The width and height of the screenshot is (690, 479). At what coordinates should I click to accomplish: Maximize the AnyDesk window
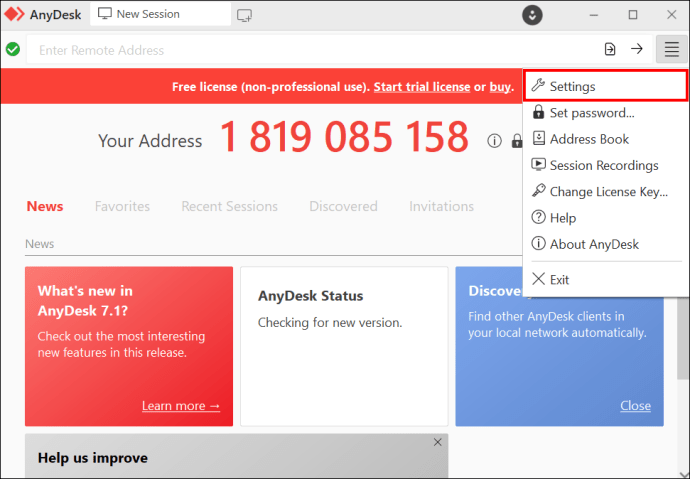(633, 15)
